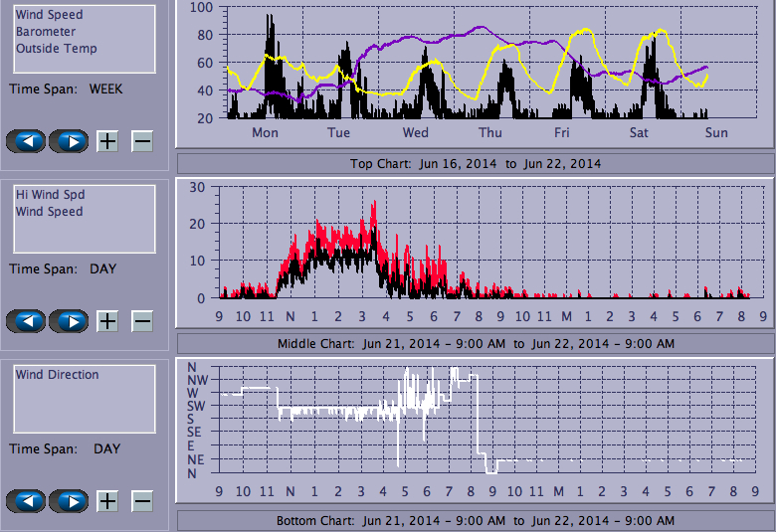Advance the middle chart forward arrow

pos(69,321)
